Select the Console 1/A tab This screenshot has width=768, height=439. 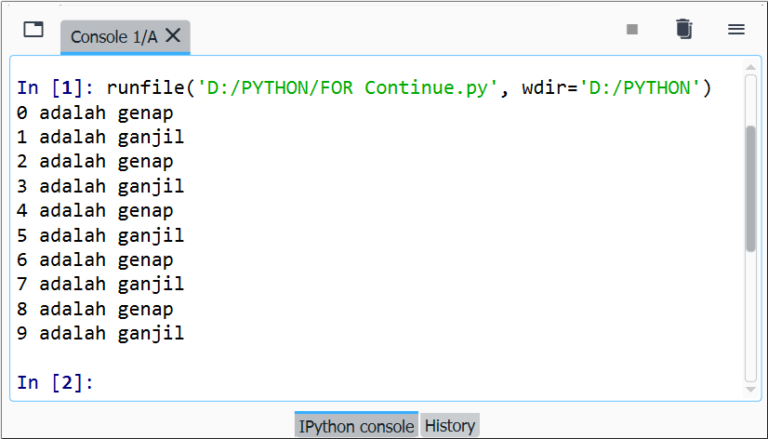click(112, 37)
